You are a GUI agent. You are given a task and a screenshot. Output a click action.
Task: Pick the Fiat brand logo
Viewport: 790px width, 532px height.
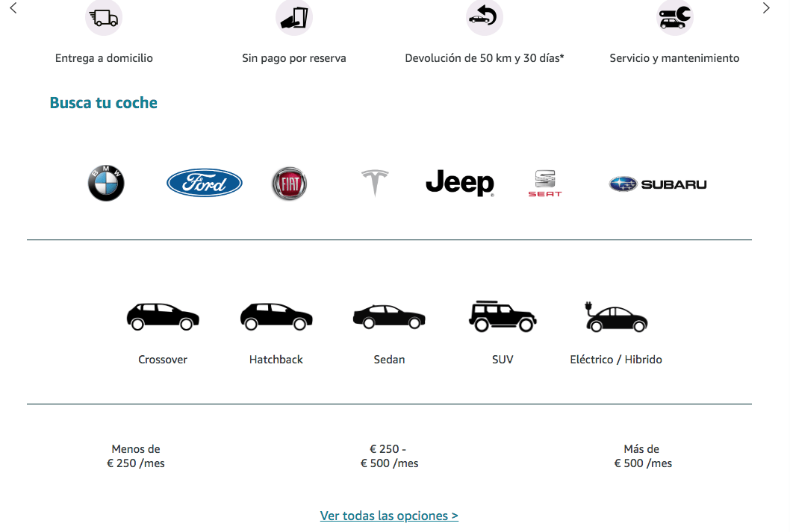289,184
